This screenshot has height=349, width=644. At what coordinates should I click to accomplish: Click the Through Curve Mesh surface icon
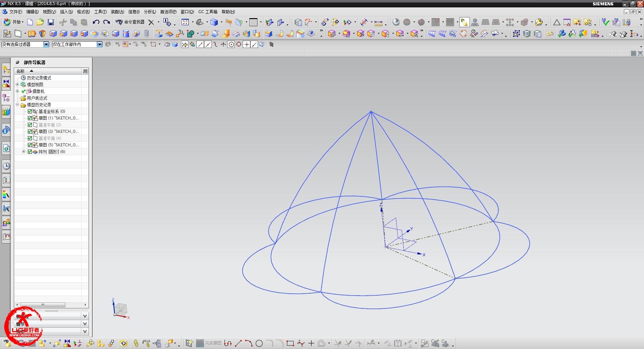pyautogui.click(x=442, y=34)
